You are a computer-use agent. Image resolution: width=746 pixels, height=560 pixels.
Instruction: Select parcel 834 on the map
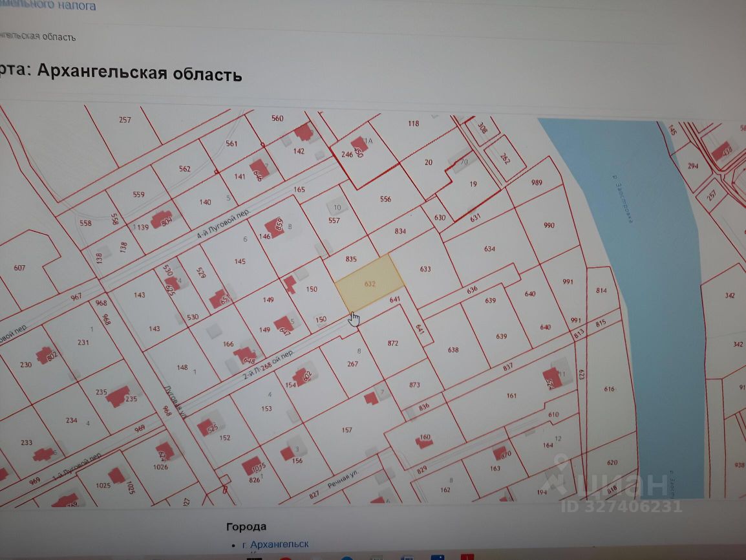pos(400,232)
